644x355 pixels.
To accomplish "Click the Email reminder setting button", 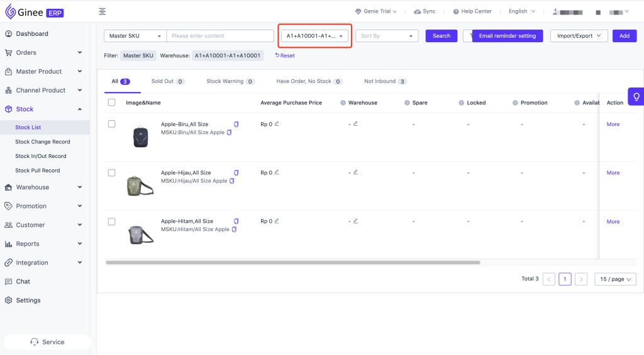I will pyautogui.click(x=508, y=36).
